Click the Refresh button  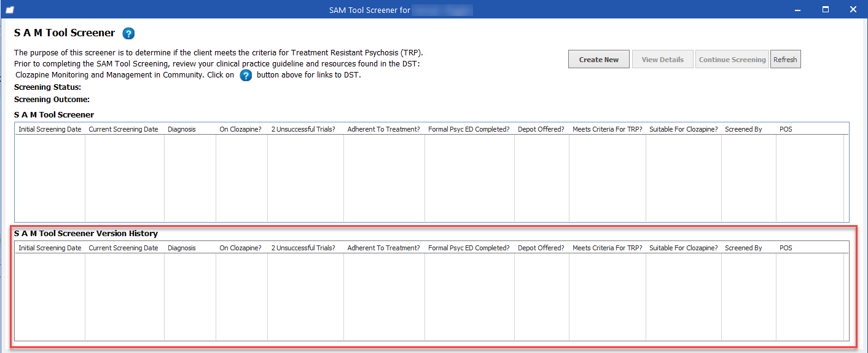click(x=785, y=60)
